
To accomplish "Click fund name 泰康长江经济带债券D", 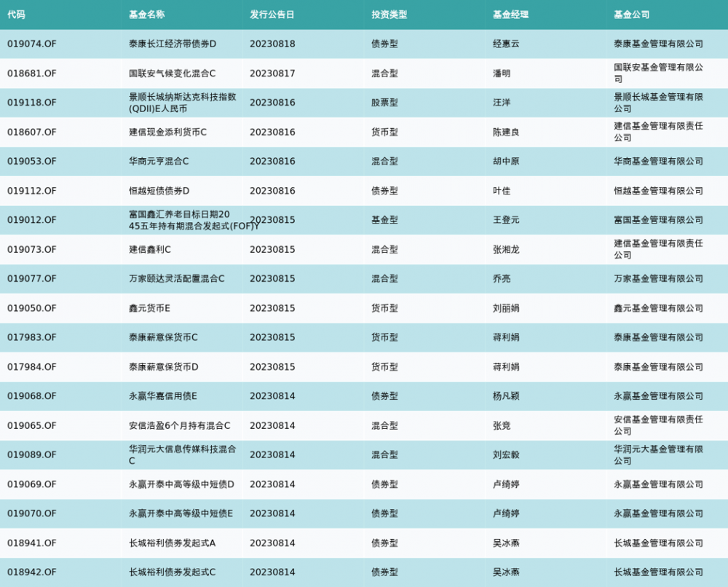I will tap(173, 44).
